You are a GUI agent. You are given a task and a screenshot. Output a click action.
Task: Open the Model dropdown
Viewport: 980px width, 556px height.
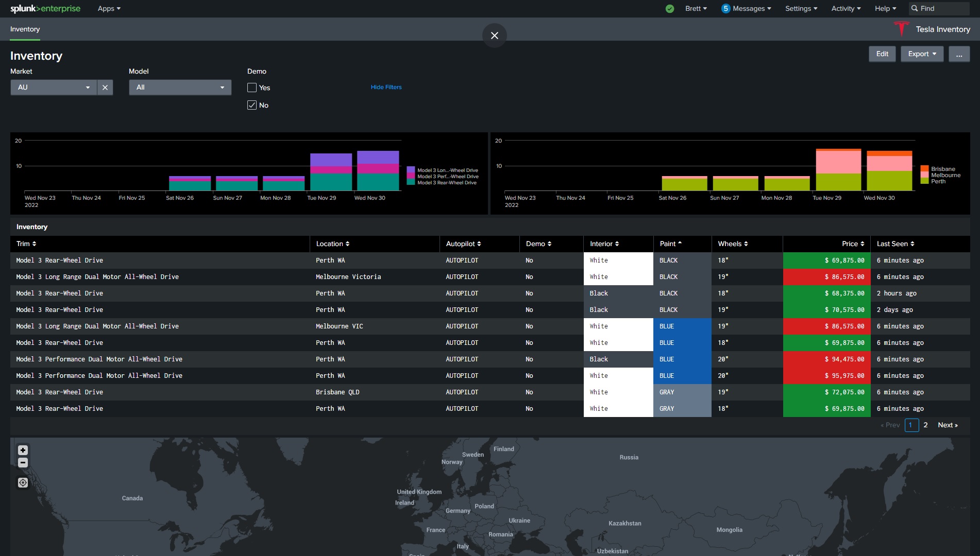pyautogui.click(x=180, y=88)
